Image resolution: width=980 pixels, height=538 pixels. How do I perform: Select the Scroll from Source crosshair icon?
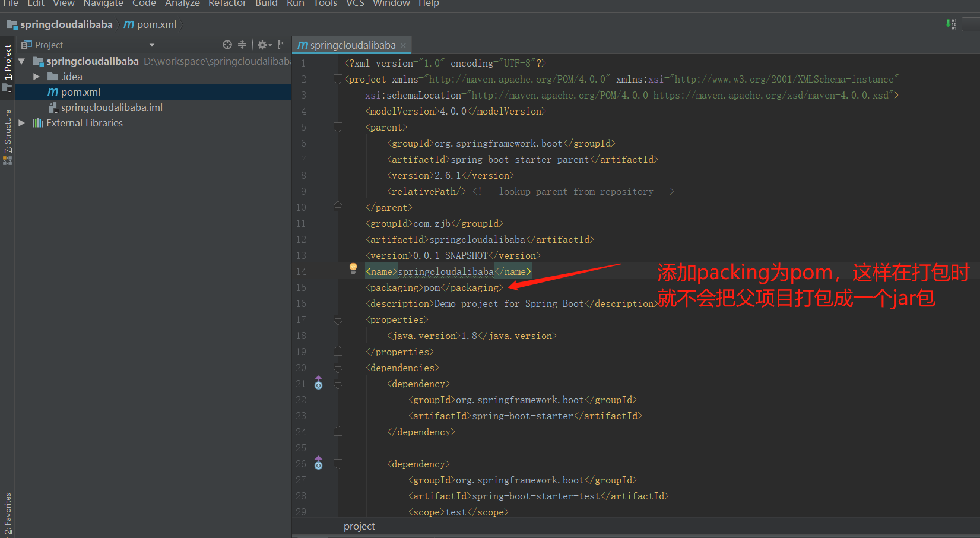point(227,45)
